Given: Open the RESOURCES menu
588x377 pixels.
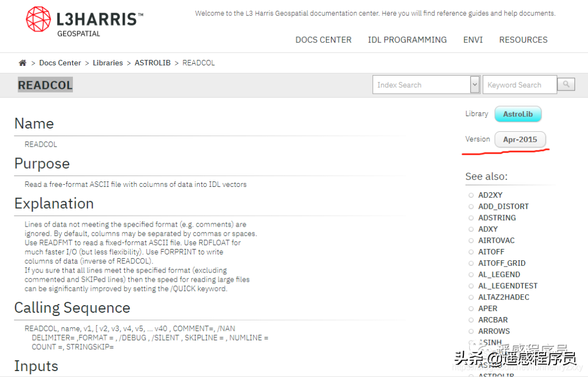Looking at the screenshot, I should (523, 40).
